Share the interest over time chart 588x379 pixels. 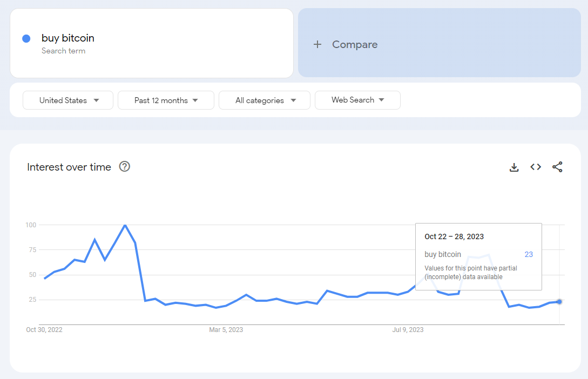(x=557, y=167)
